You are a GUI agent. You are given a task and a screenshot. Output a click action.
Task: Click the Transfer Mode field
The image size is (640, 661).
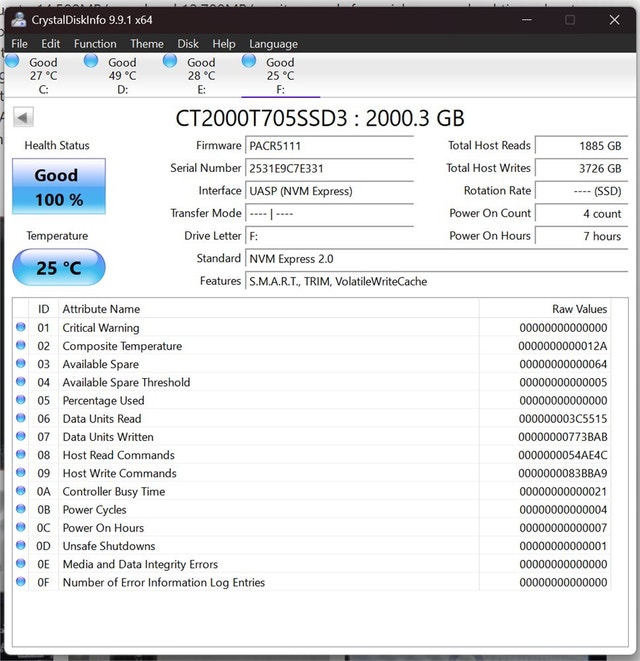pyautogui.click(x=329, y=214)
